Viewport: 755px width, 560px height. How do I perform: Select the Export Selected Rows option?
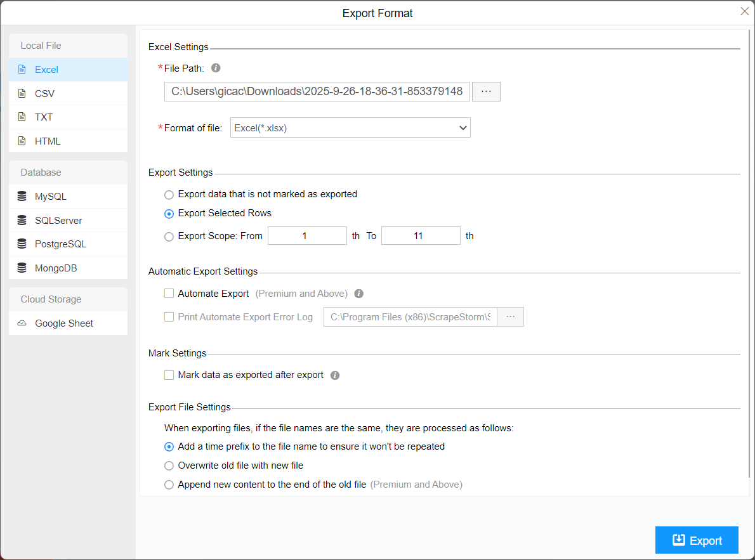pos(169,214)
